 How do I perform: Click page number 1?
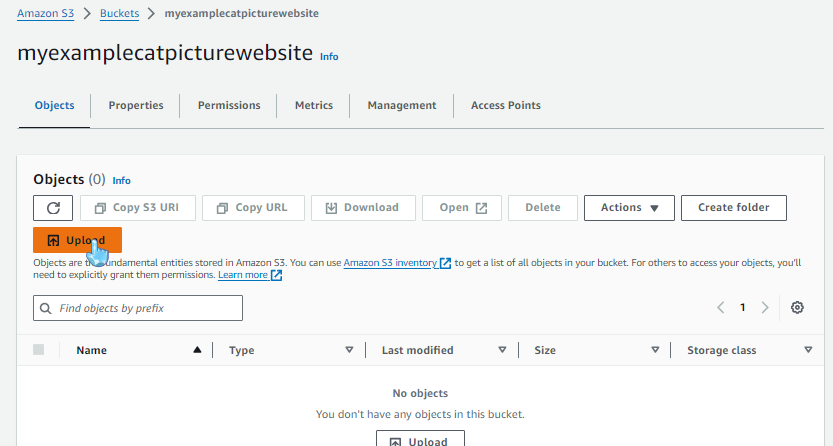[743, 307]
